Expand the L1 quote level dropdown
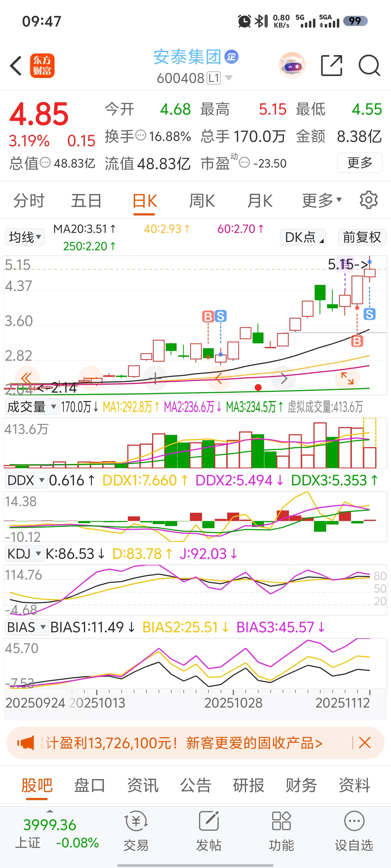The height and width of the screenshot is (868, 391). [228, 78]
